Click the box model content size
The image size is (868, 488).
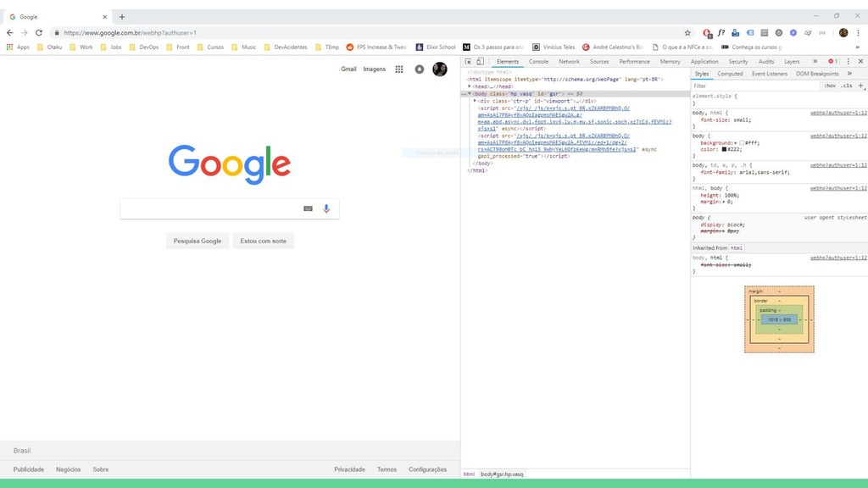pyautogui.click(x=779, y=319)
